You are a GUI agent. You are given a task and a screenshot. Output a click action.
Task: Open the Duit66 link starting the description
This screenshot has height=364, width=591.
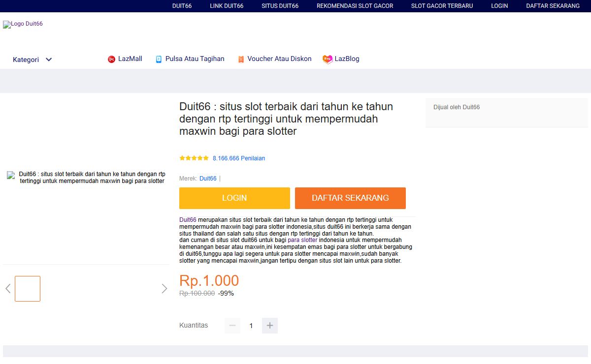[188, 220]
